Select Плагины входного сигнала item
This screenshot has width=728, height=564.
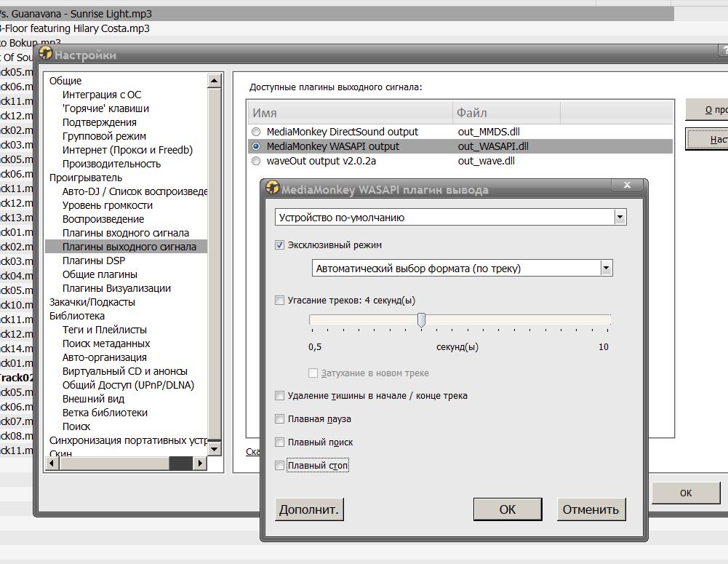pos(125,233)
